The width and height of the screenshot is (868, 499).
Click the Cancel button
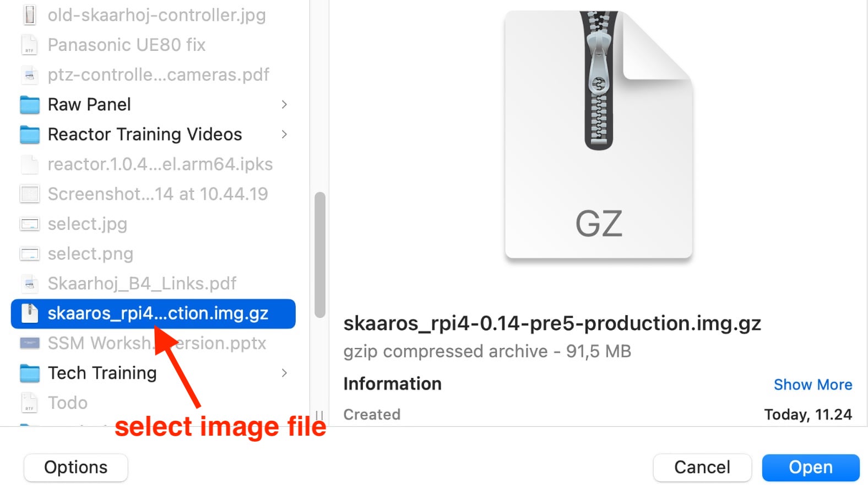[702, 468]
